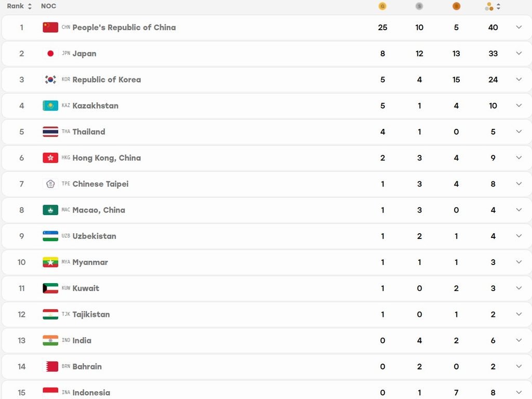The image size is (532, 399).
Task: Click the silver medal column icon
Action: tap(419, 6)
